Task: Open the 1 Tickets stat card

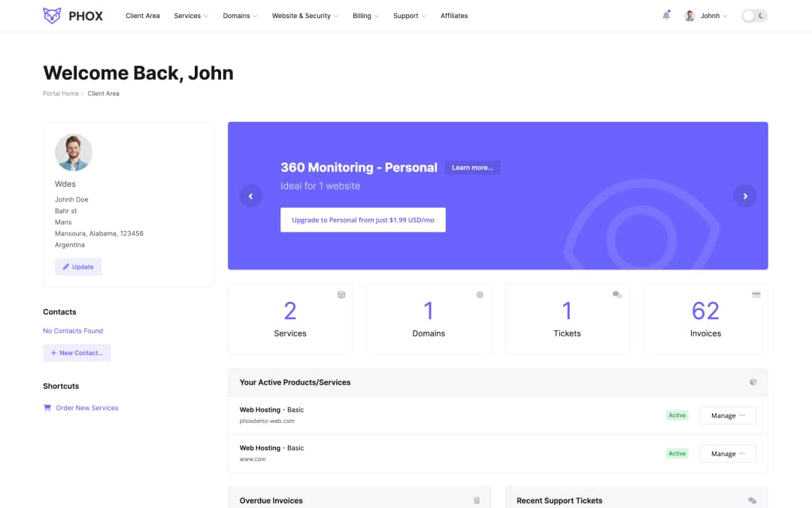Action: click(x=567, y=319)
